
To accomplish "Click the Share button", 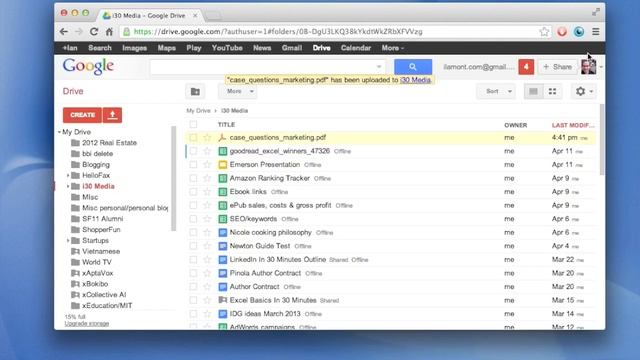I will click(x=558, y=67).
